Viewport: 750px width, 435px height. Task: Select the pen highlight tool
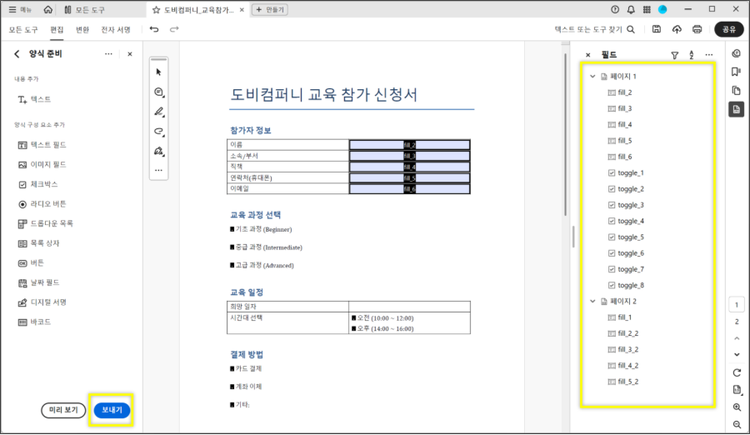159,112
